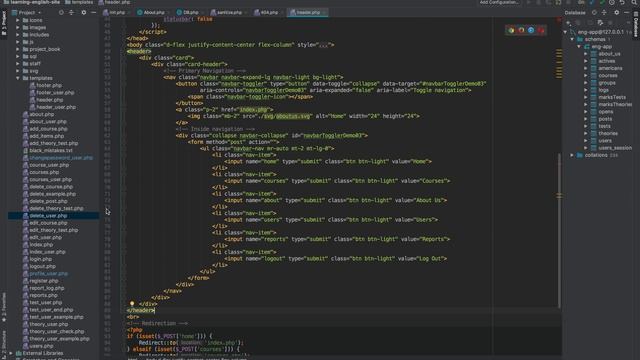The image size is (640, 360).
Task: Click the editor vertical scrollbar
Action: click(x=559, y=231)
